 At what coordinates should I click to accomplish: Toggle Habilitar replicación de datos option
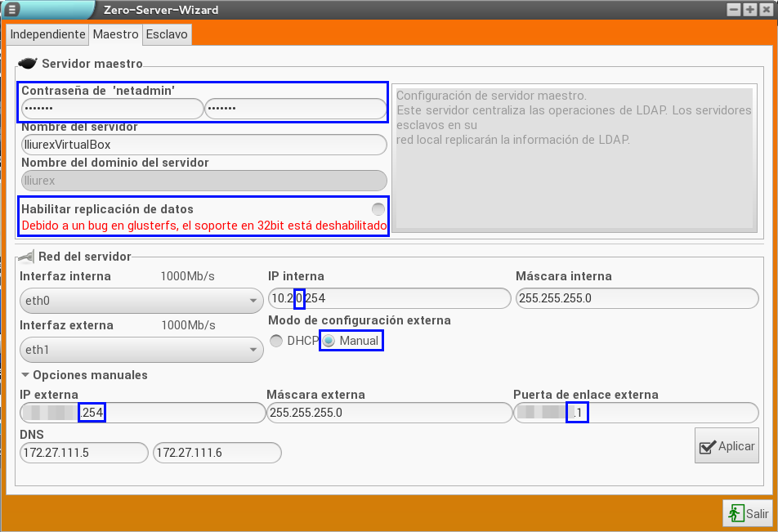(378, 208)
